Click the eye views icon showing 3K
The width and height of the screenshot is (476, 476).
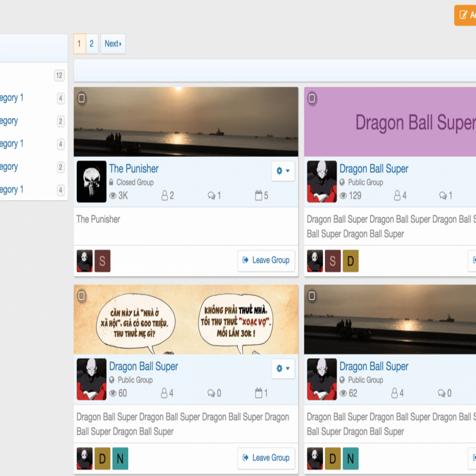click(113, 196)
